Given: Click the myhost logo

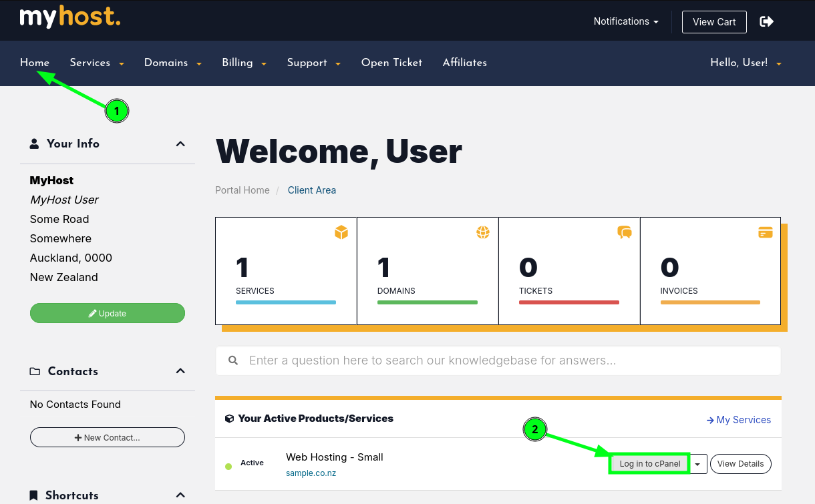Looking at the screenshot, I should pos(70,17).
